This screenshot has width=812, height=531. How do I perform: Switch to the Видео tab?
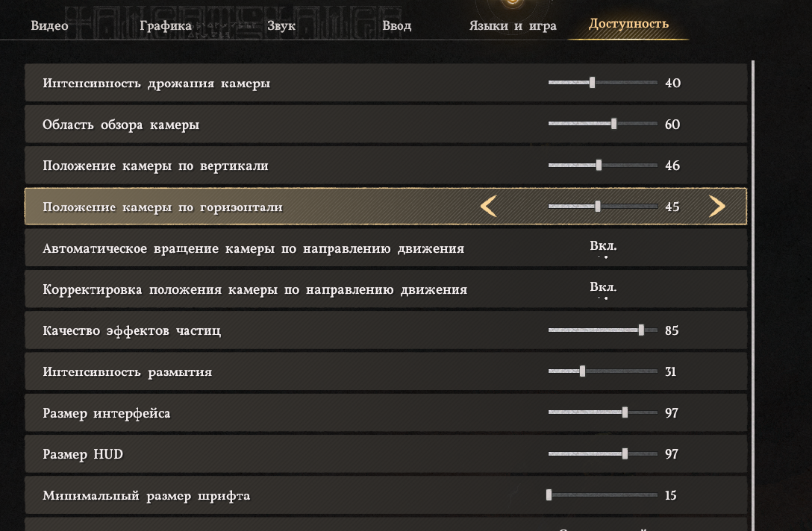(x=49, y=25)
